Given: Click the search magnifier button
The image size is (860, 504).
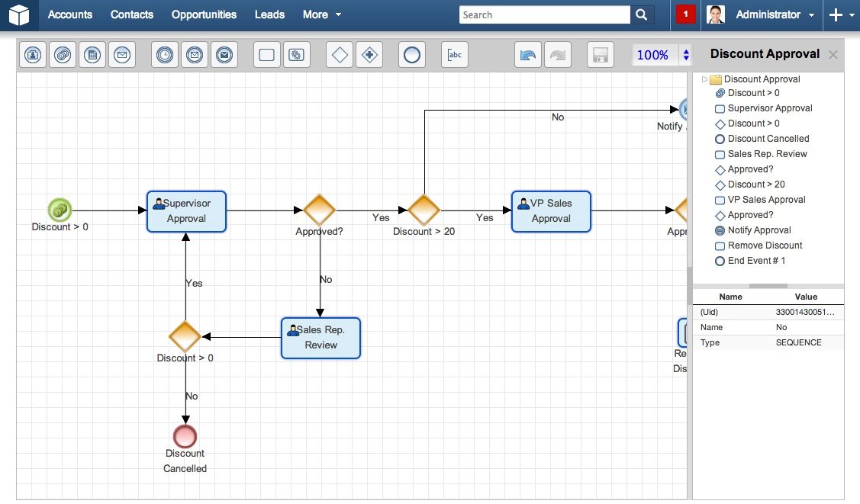Looking at the screenshot, I should [642, 14].
